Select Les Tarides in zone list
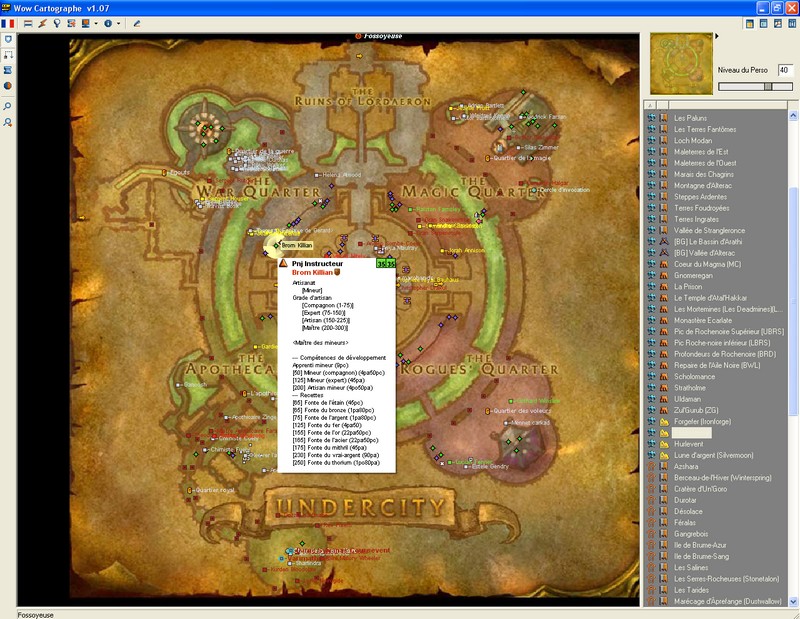The width and height of the screenshot is (800, 619). pyautogui.click(x=691, y=589)
